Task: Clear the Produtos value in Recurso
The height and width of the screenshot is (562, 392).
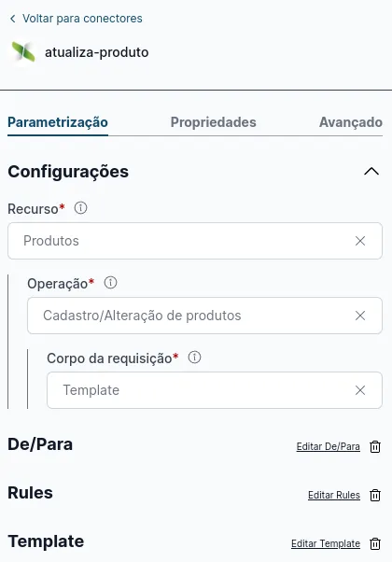Action: pyautogui.click(x=360, y=241)
